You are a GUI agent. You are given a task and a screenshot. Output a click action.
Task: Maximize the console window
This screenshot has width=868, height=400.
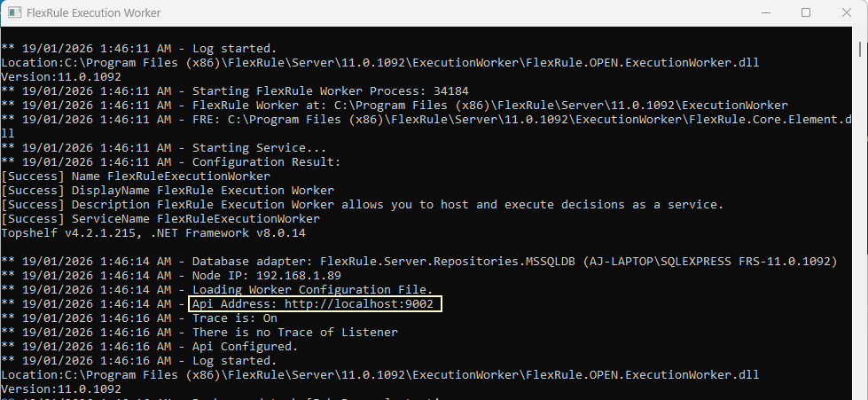click(x=806, y=12)
